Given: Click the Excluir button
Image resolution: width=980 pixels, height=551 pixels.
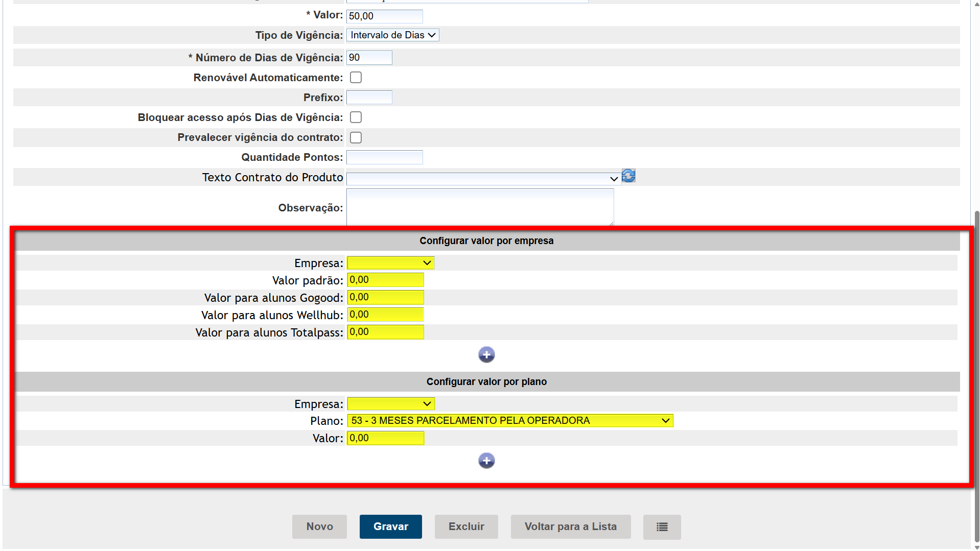Looking at the screenshot, I should (466, 527).
